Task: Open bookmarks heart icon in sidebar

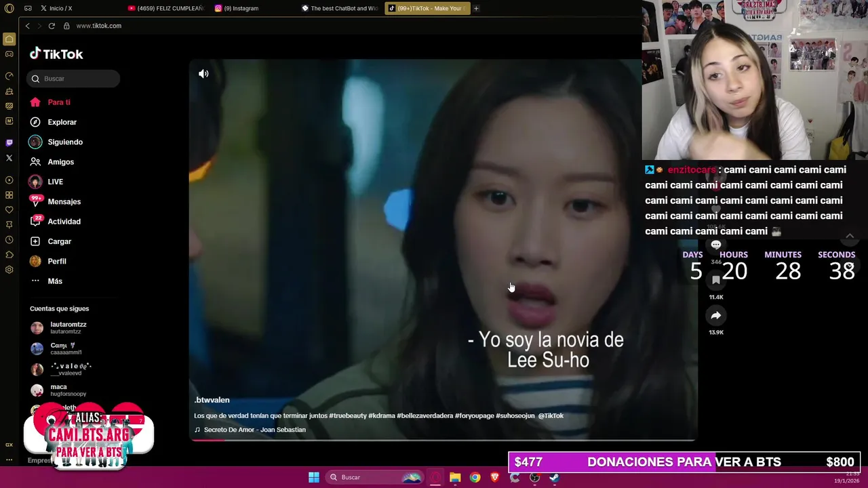Action: pyautogui.click(x=9, y=210)
